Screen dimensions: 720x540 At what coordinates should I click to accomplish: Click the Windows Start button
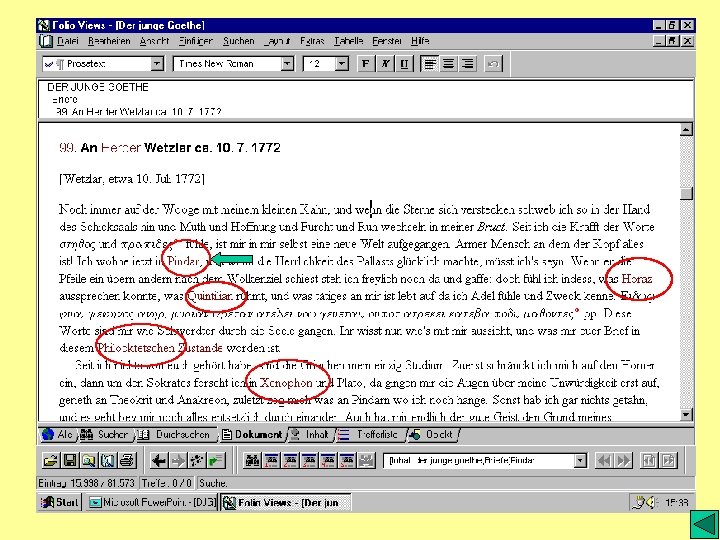pyautogui.click(x=60, y=502)
